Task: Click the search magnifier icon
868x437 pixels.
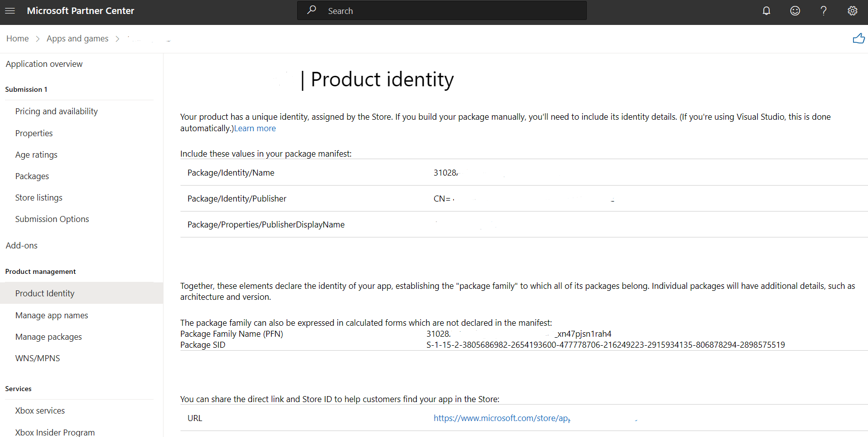Action: point(312,10)
